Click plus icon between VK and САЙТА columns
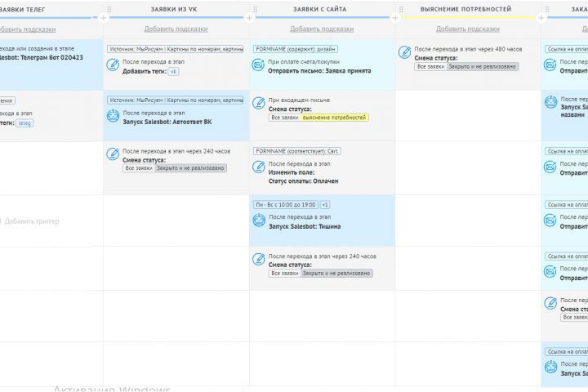Viewport: 588px width, 392px height. coord(249,18)
